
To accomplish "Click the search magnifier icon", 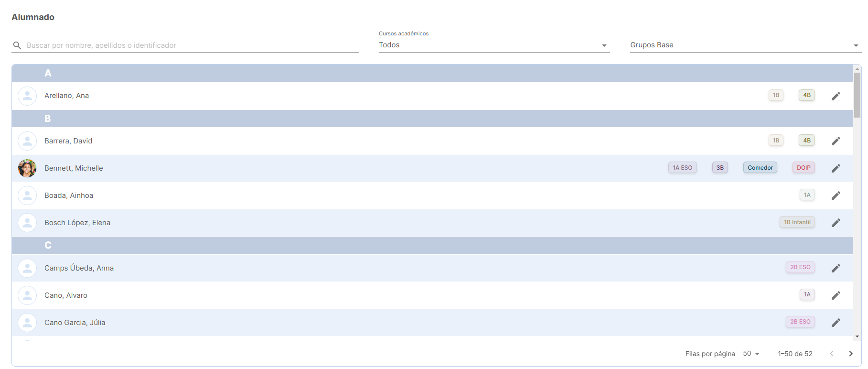I will (17, 45).
